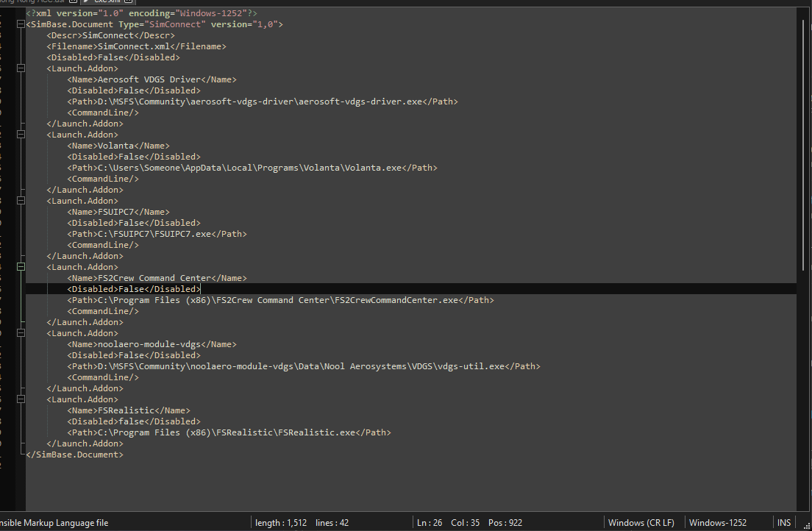The height and width of the screenshot is (531, 812).
Task: Click the noolaero-module-vdgs name line
Action: (x=152, y=344)
